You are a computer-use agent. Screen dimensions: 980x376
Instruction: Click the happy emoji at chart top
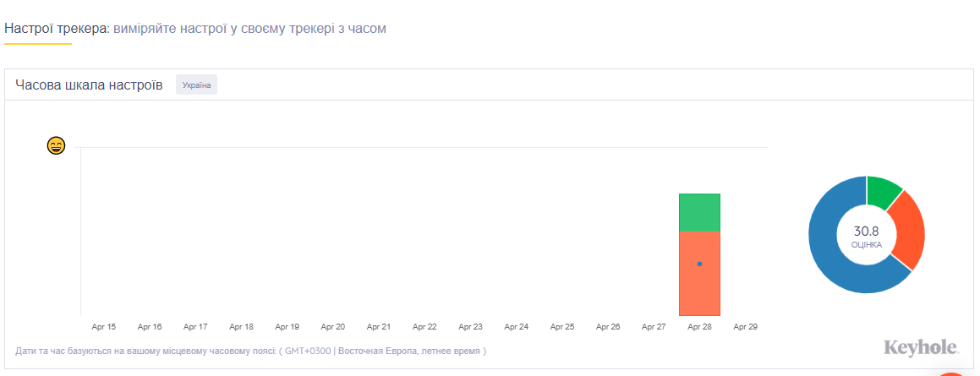point(57,146)
